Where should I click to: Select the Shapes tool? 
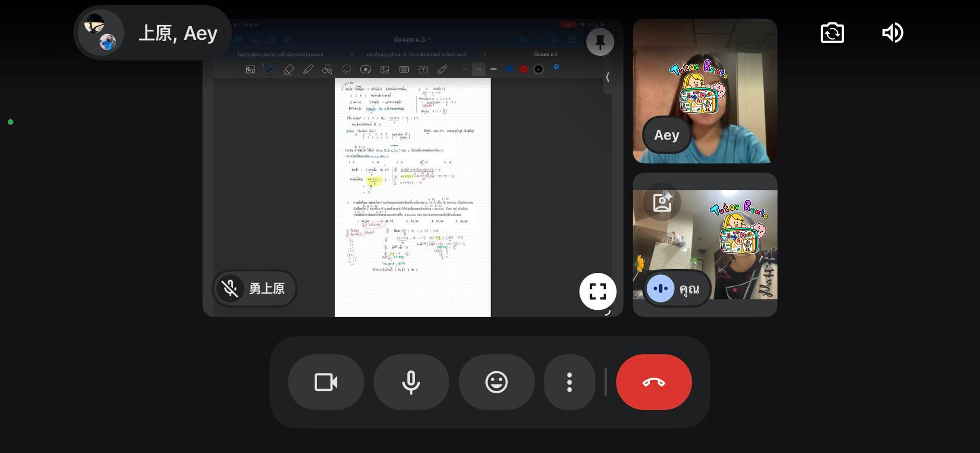[x=327, y=69]
